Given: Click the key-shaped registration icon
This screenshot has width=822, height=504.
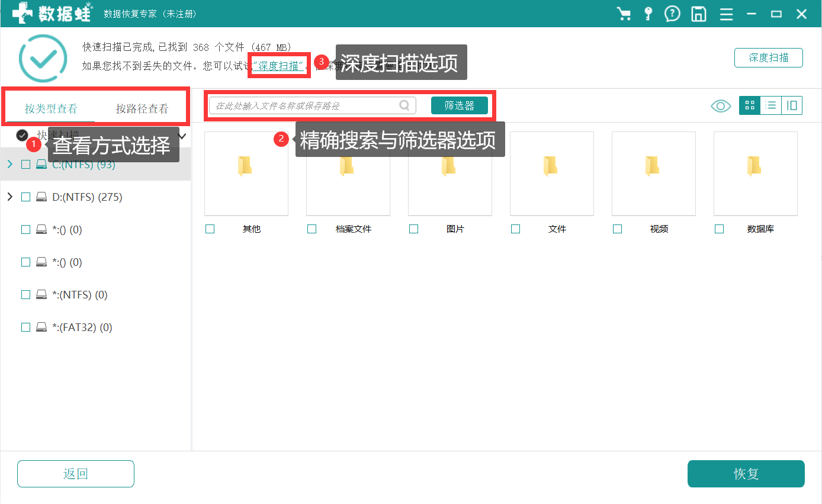Looking at the screenshot, I should pos(648,13).
